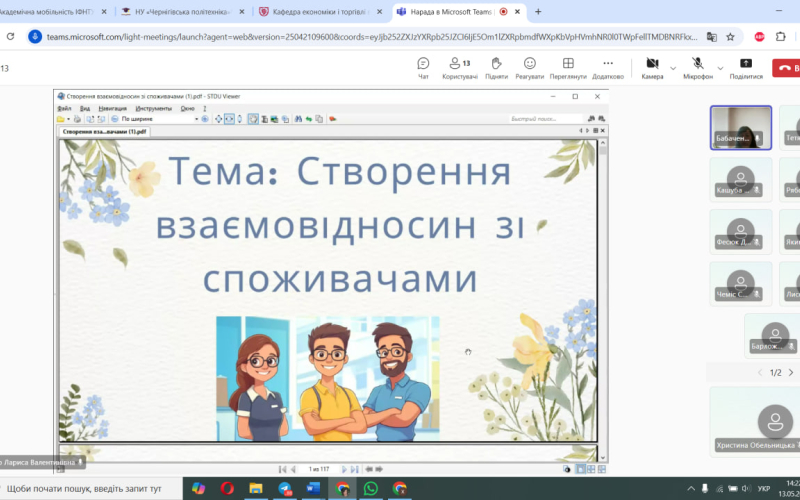Image resolution: width=800 pixels, height=500 pixels.
Task: Open the Переглянути view options
Action: [x=568, y=68]
